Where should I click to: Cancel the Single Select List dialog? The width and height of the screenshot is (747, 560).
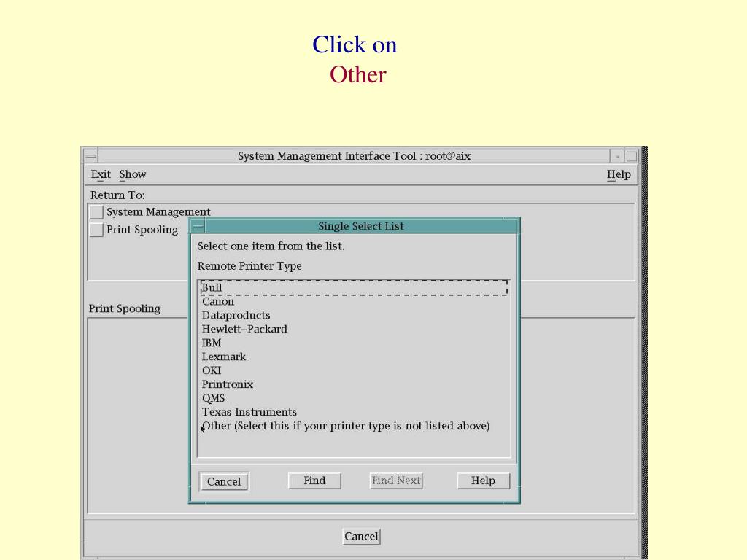click(x=224, y=481)
